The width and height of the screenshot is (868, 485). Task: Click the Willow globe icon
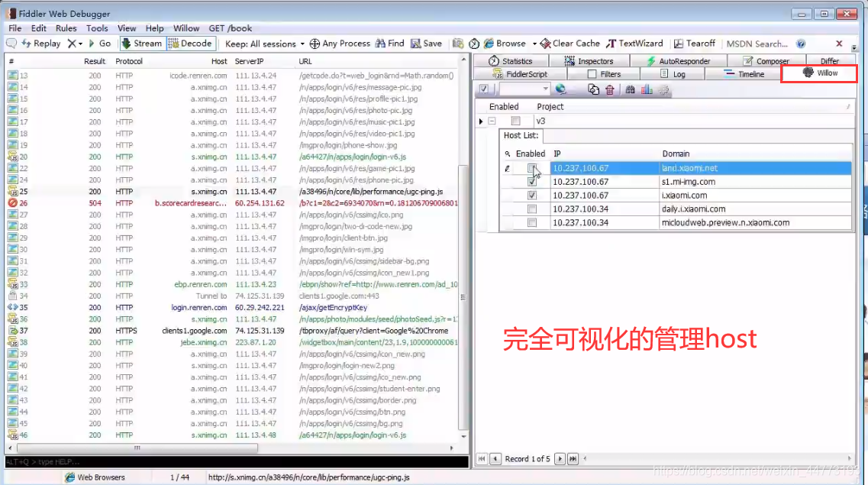pos(561,89)
